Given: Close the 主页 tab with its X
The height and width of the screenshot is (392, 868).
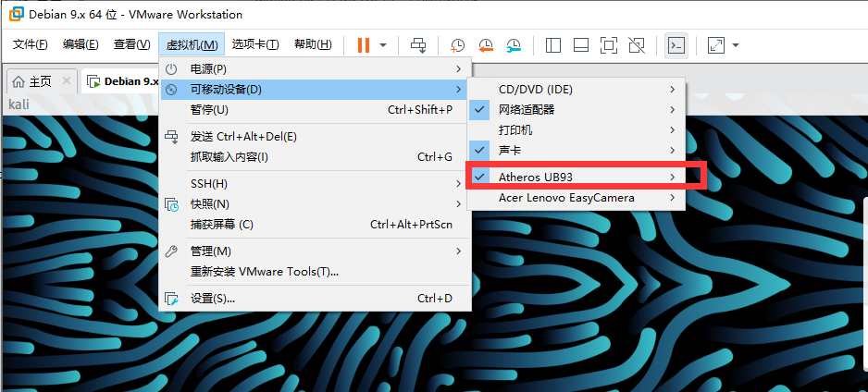Looking at the screenshot, I should click(x=67, y=80).
